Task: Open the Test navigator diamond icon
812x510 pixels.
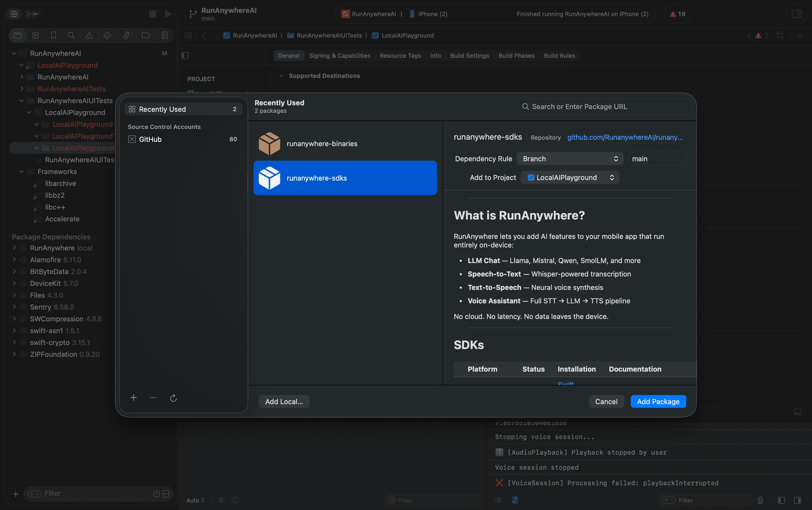Action: click(x=107, y=36)
